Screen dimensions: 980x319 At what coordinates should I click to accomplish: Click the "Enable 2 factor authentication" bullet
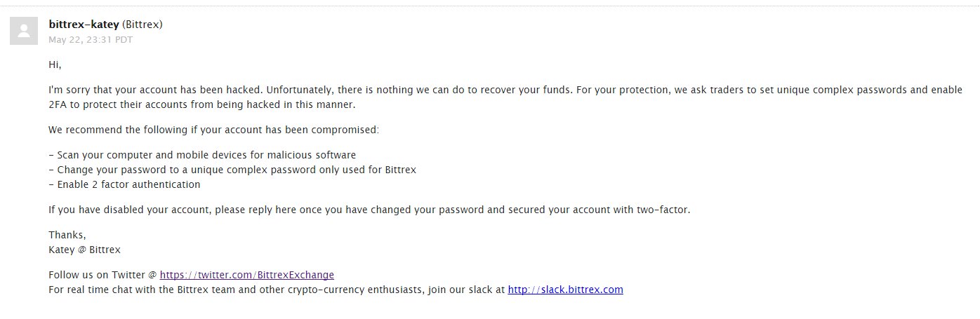point(124,184)
